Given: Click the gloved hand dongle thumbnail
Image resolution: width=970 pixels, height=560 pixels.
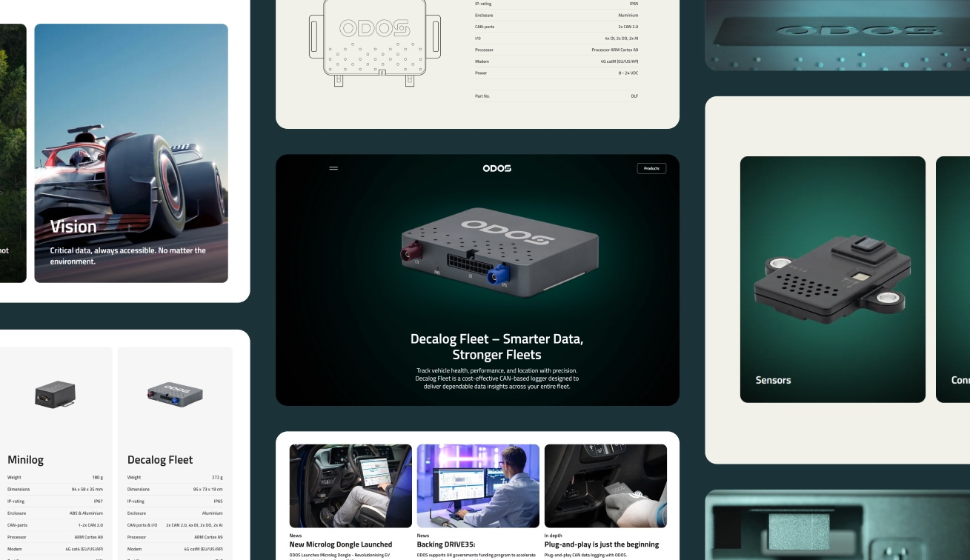Looking at the screenshot, I should (605, 486).
